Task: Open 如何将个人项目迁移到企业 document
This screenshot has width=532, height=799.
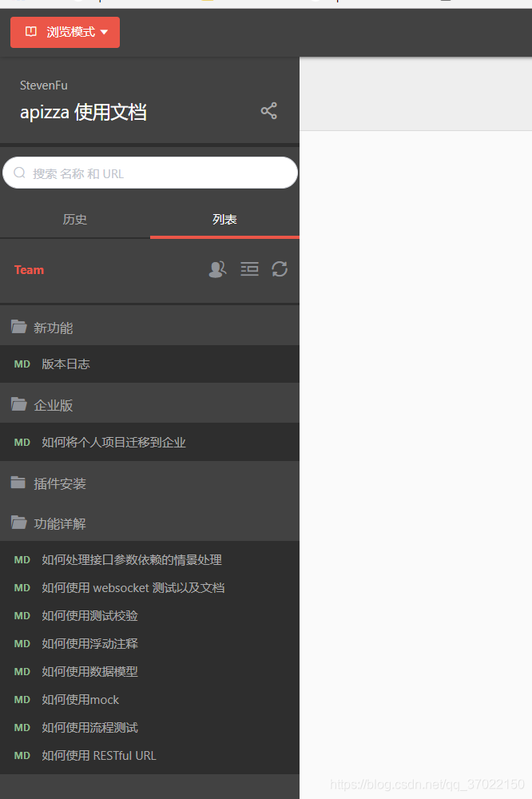Action: point(150,443)
